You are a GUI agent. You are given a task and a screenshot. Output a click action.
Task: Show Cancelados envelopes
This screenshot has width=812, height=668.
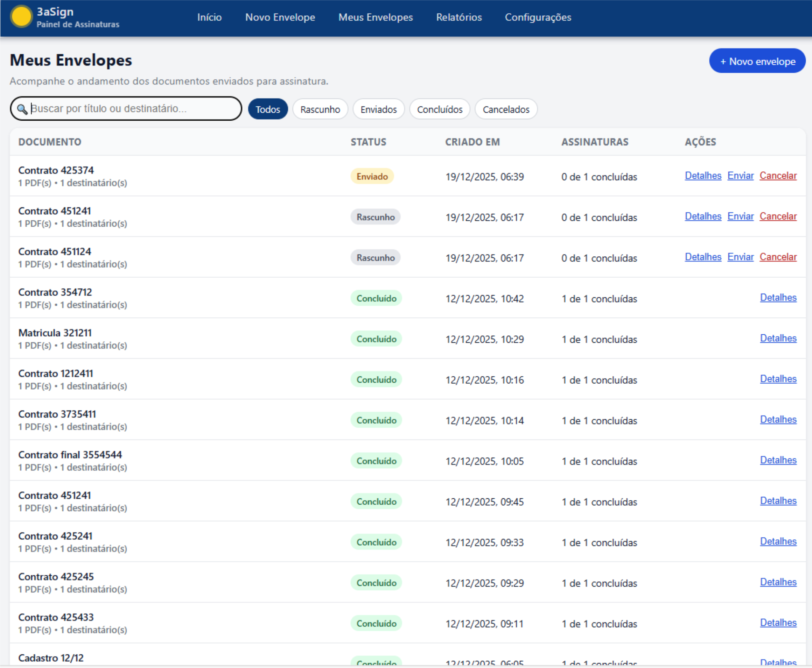point(505,109)
